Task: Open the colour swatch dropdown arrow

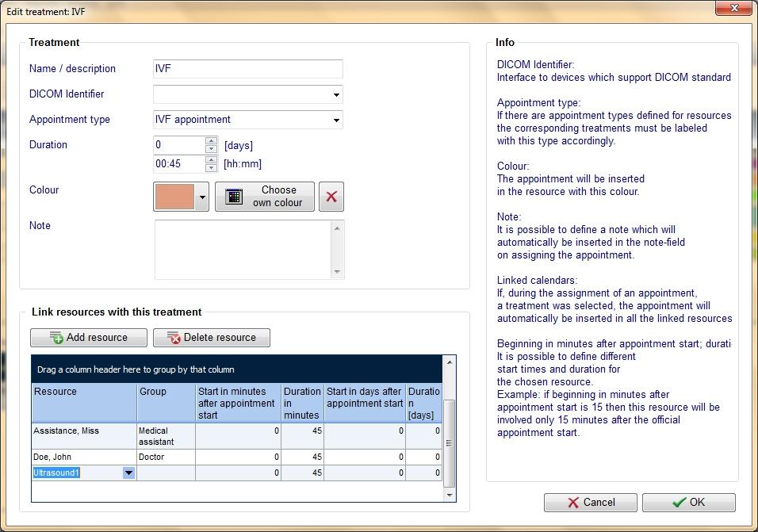Action: pyautogui.click(x=202, y=197)
